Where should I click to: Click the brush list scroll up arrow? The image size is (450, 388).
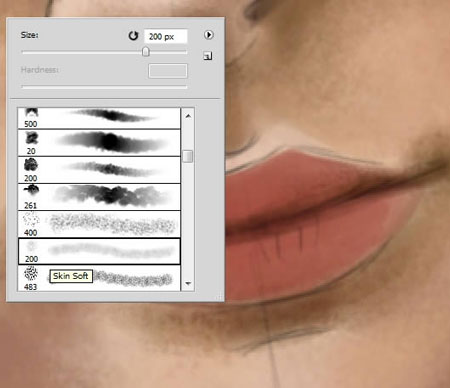click(x=188, y=116)
